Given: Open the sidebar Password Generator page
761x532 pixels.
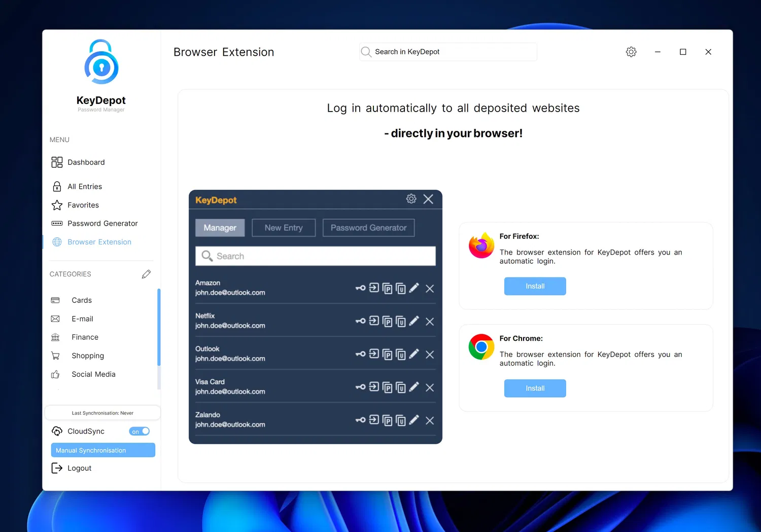Looking at the screenshot, I should 95,224.
